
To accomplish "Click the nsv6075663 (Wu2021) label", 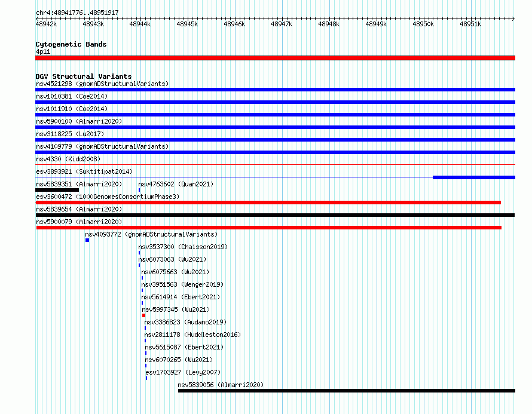I will coord(175,272).
